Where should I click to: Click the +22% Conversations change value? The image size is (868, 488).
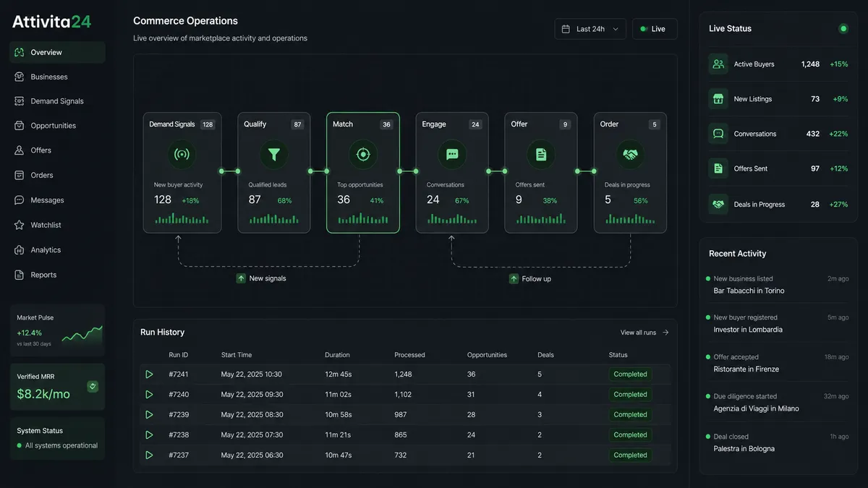pos(838,134)
